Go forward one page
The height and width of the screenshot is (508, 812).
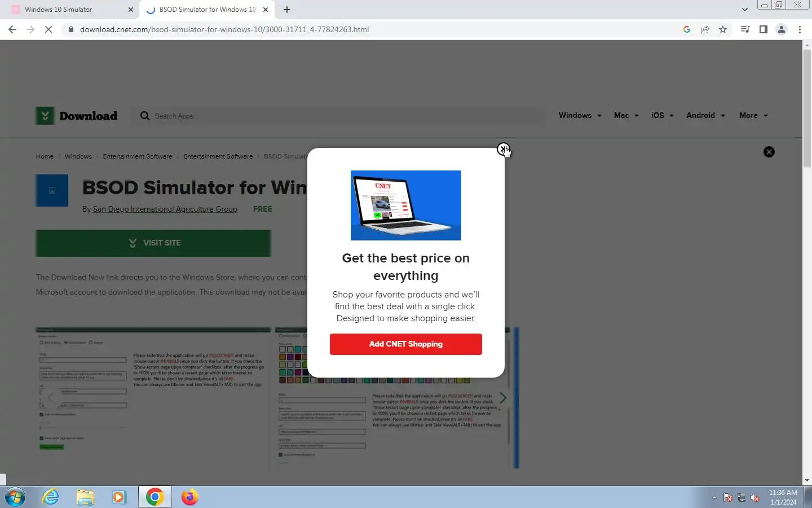[x=30, y=29]
